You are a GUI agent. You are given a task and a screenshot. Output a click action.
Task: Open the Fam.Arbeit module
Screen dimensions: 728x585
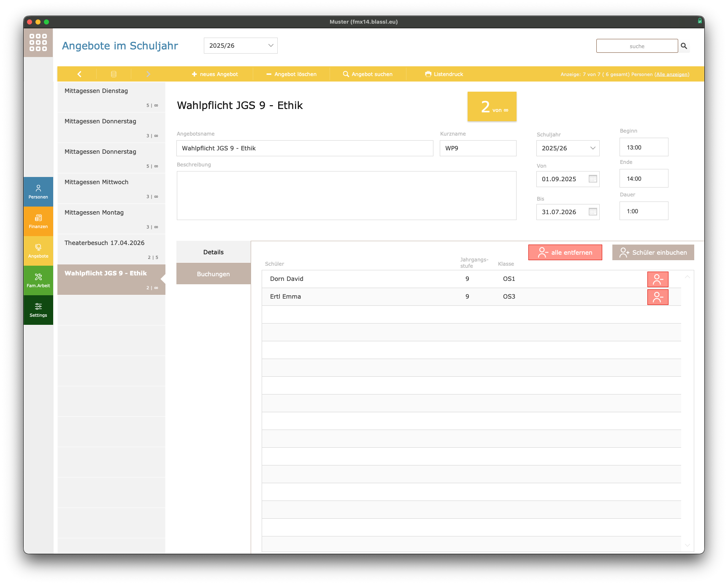(x=38, y=280)
